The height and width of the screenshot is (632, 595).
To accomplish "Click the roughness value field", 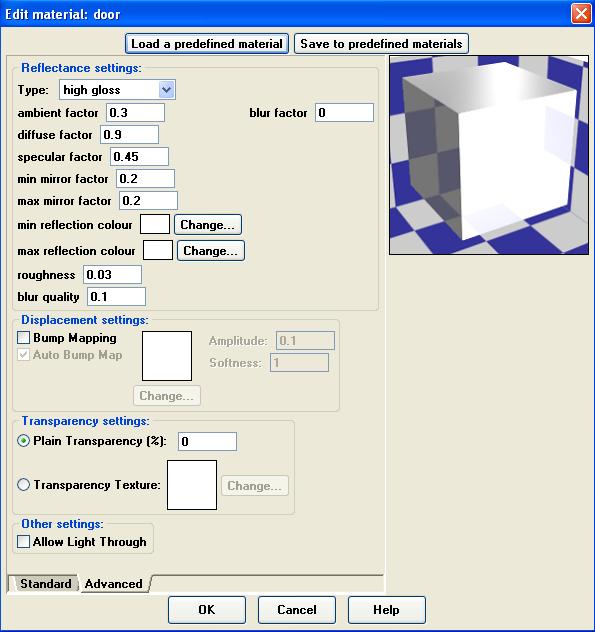I will tap(112, 275).
